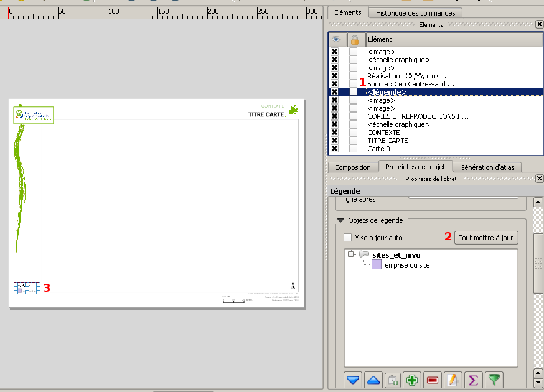The width and height of the screenshot is (544, 392).
Task: Add a layer with green plus icon
Action: 411,380
